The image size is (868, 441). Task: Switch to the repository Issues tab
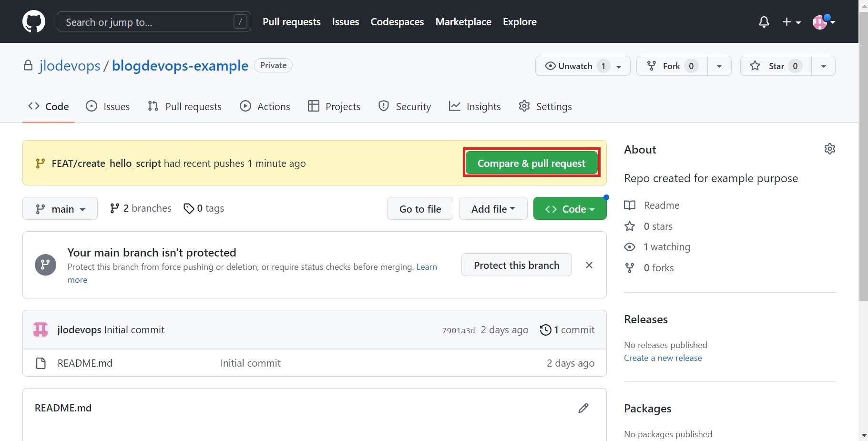(x=108, y=106)
